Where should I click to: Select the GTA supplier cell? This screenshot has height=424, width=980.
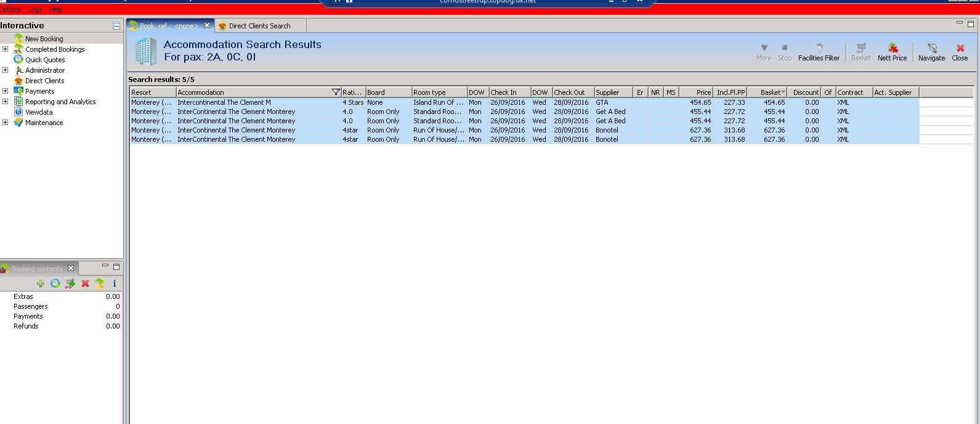(614, 102)
